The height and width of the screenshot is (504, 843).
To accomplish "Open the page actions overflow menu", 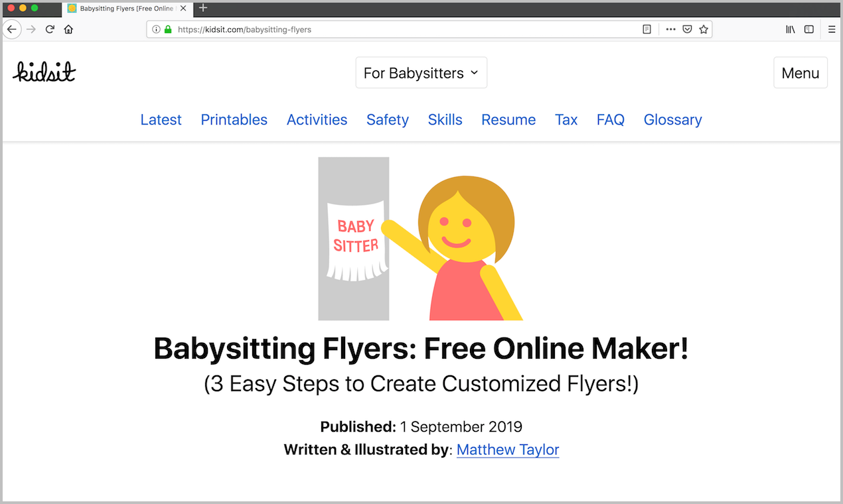I will tap(670, 29).
